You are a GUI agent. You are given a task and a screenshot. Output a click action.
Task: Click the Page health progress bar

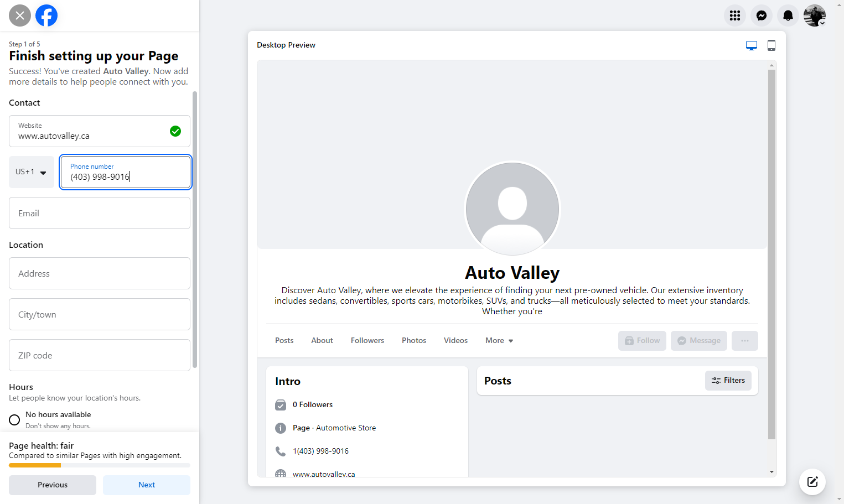pyautogui.click(x=100, y=465)
